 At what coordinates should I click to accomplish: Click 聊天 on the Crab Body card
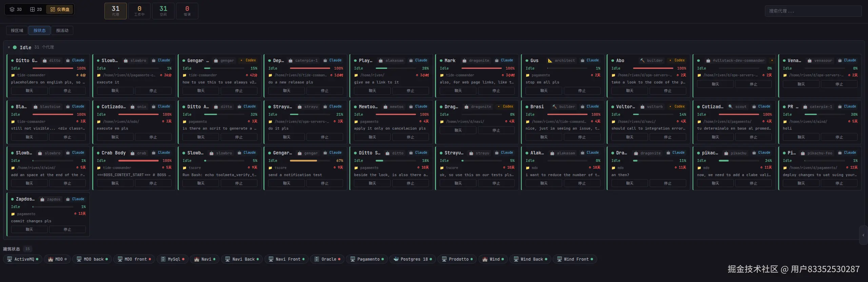click(x=115, y=183)
